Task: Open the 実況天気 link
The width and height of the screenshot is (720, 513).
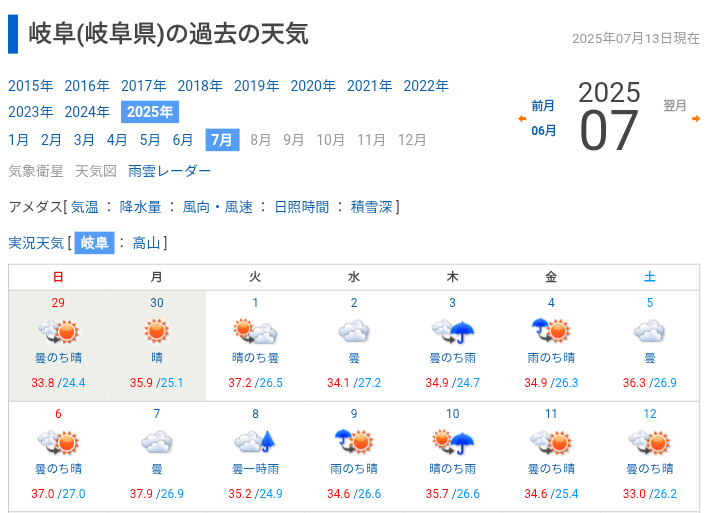Action: (x=36, y=242)
